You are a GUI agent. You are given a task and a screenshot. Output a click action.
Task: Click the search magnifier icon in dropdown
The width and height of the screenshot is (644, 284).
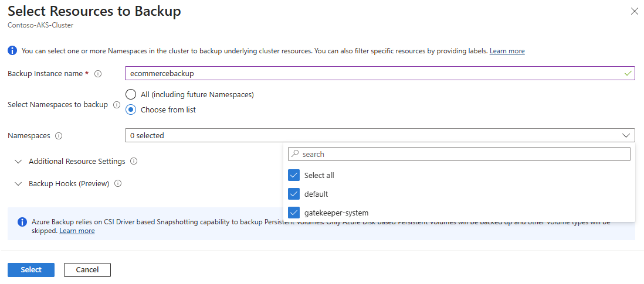point(295,154)
